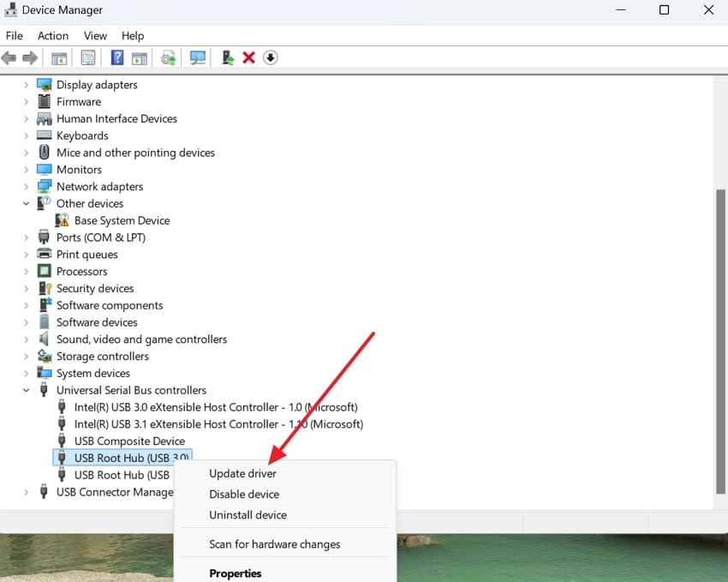728x582 pixels.
Task: Select Security devices label
Action: (95, 288)
